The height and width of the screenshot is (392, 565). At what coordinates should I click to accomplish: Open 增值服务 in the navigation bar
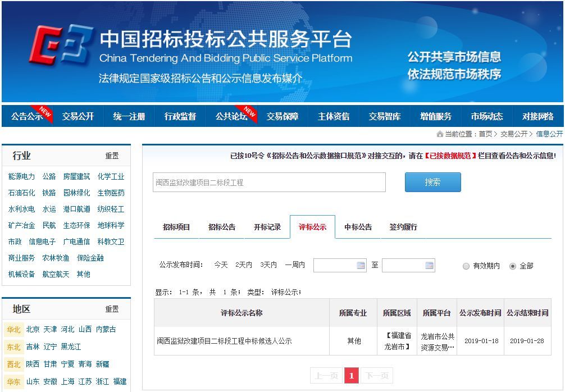436,116
